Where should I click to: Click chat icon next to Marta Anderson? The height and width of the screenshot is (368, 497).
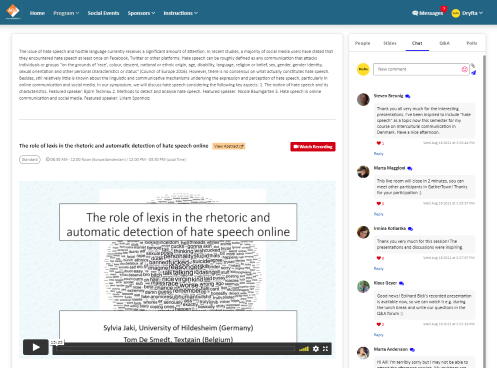click(x=412, y=350)
